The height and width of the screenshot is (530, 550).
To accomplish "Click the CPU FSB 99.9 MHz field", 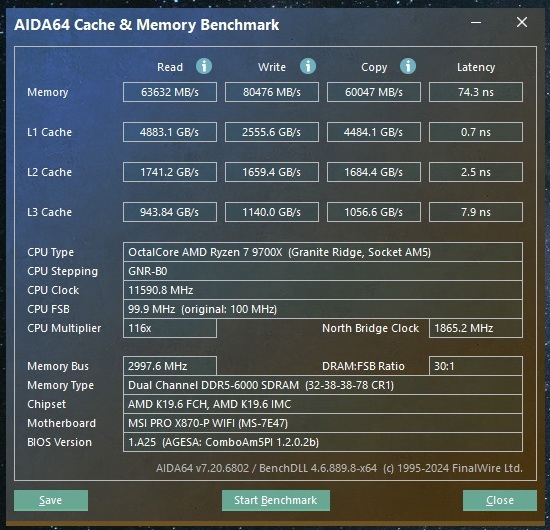I will click(323, 309).
